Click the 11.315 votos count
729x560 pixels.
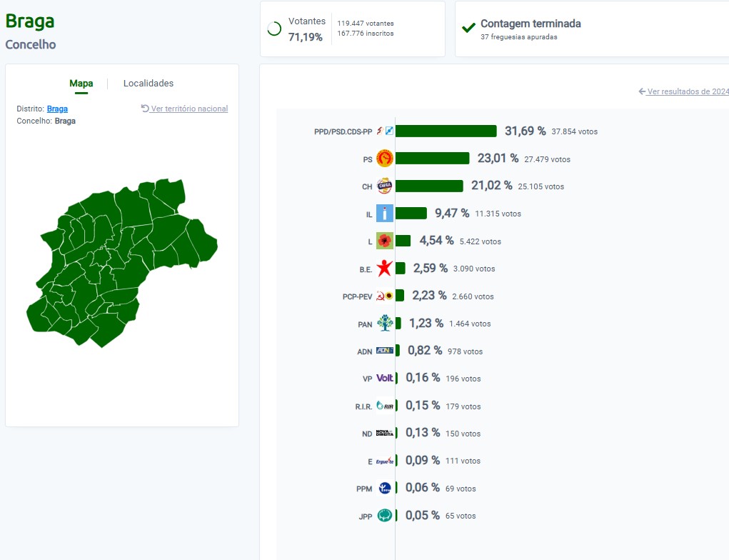498,214
